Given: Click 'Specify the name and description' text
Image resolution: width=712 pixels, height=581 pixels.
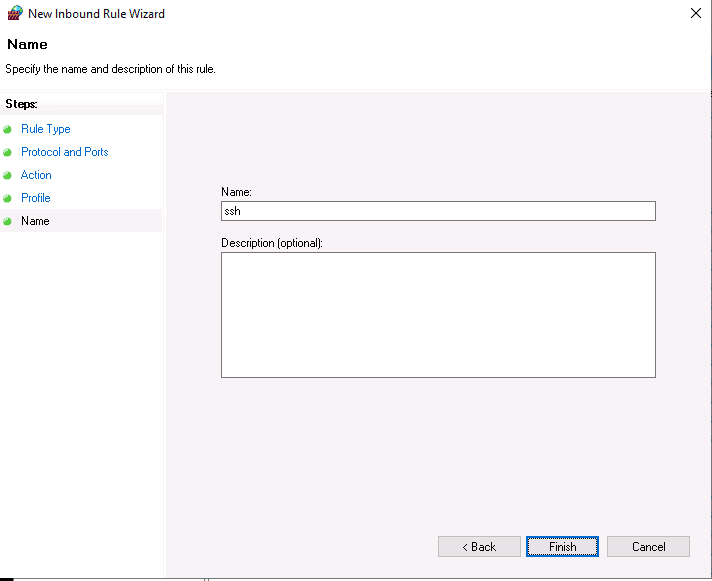Looking at the screenshot, I should (110, 69).
